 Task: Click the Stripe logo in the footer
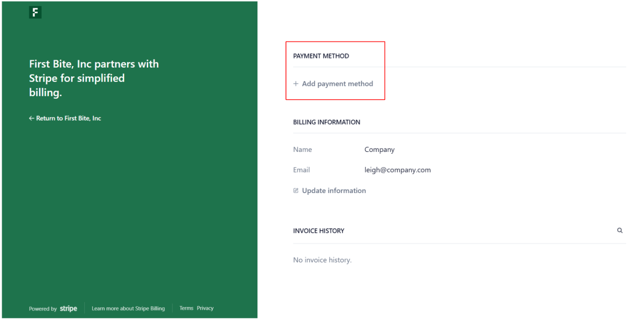(x=68, y=308)
